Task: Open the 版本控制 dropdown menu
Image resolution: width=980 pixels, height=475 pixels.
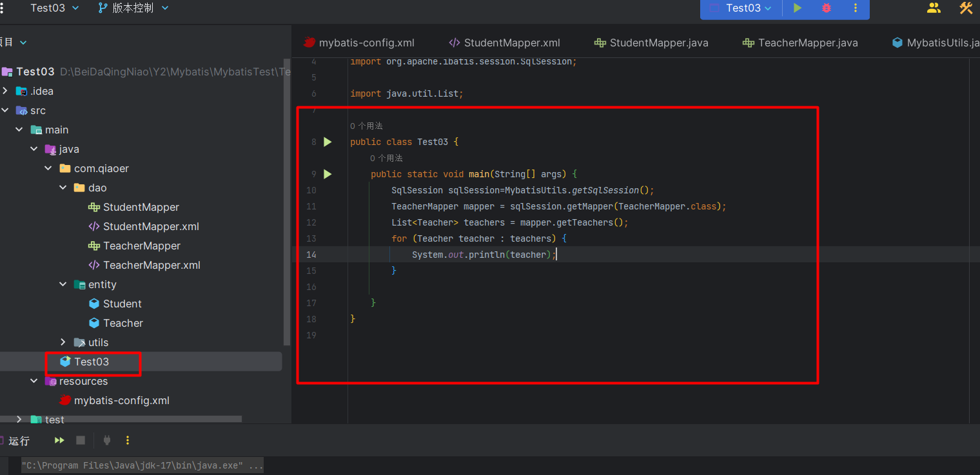Action: [141, 8]
